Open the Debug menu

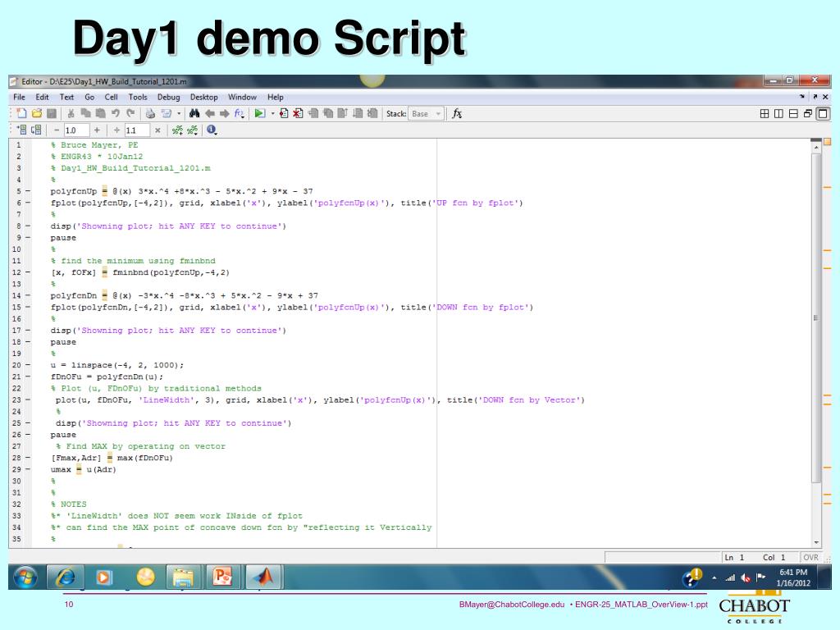coord(168,97)
